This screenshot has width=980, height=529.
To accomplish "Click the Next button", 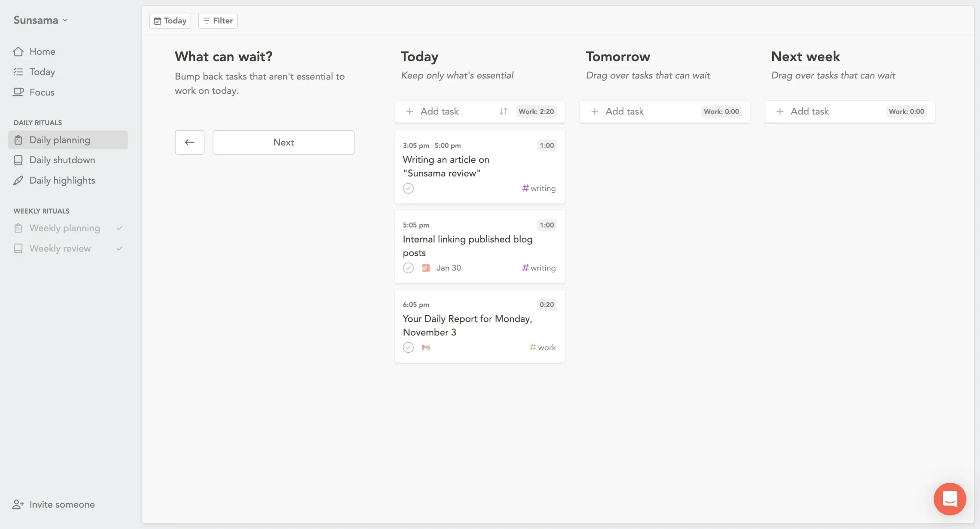I will click(x=283, y=142).
